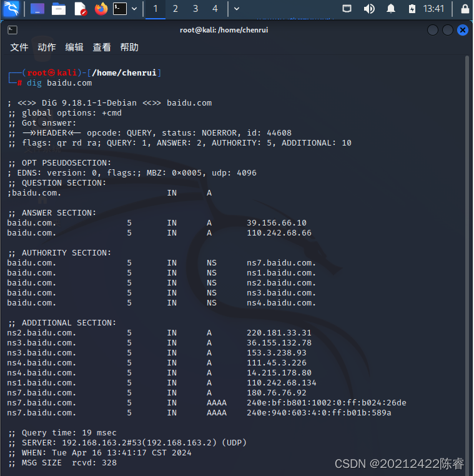
Task: Click the lock screen padlock icon
Action: click(465, 9)
